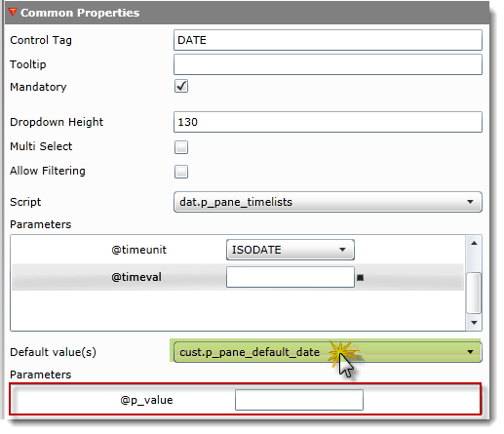Enable the Multi Select checkbox

coord(181,147)
